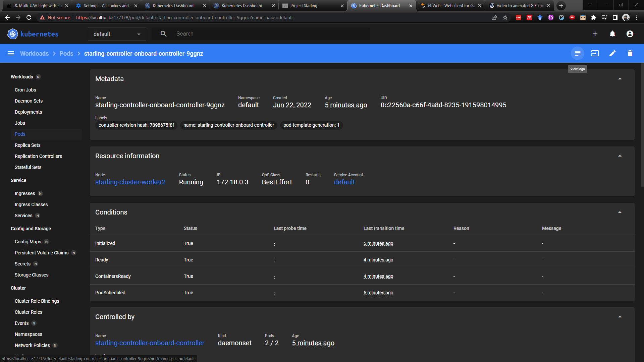Click the starling-controller-onboard-controller daemonset link
The width and height of the screenshot is (644, 362).
pyautogui.click(x=150, y=343)
